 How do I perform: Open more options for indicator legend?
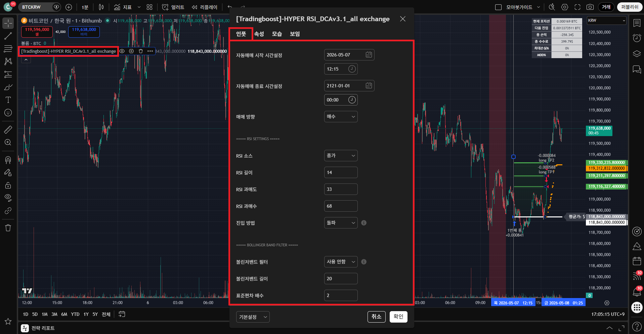click(x=150, y=51)
